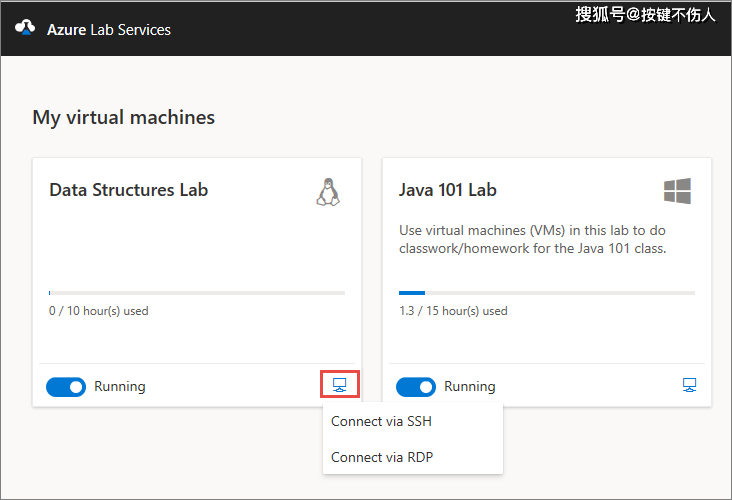Click the Linux penguin icon on Data Structures Lab

(328, 191)
